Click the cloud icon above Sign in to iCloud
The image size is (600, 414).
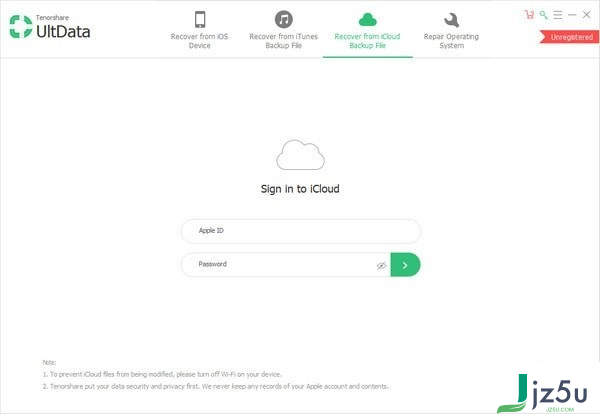pos(300,155)
